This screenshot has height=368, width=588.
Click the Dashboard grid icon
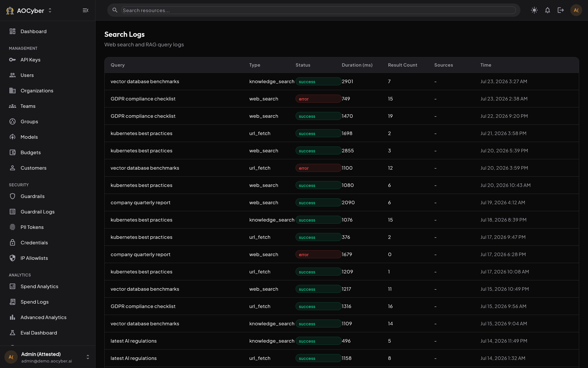pos(12,31)
